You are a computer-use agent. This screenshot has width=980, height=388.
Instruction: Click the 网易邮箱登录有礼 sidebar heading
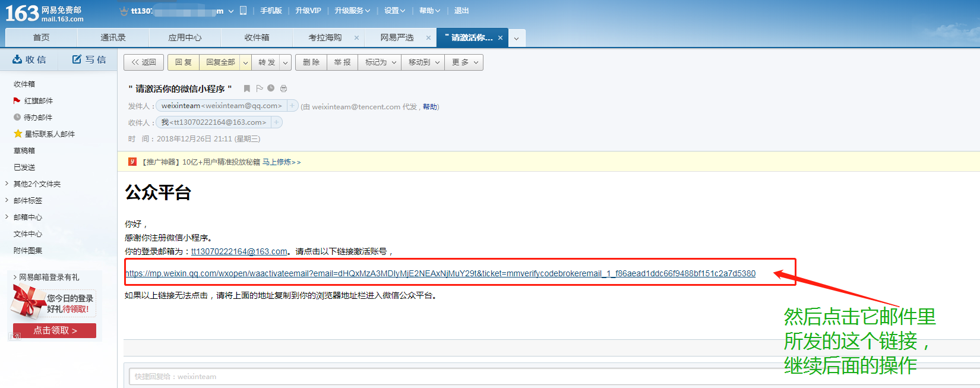(49, 277)
